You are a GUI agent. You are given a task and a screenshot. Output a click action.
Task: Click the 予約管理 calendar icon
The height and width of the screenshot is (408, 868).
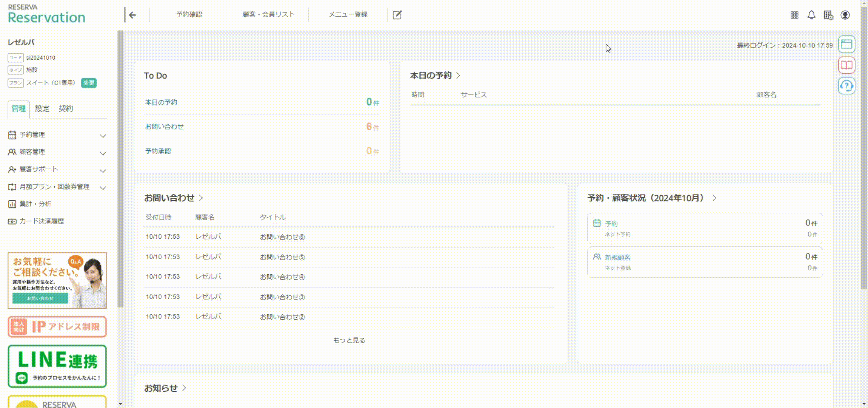[12, 135]
